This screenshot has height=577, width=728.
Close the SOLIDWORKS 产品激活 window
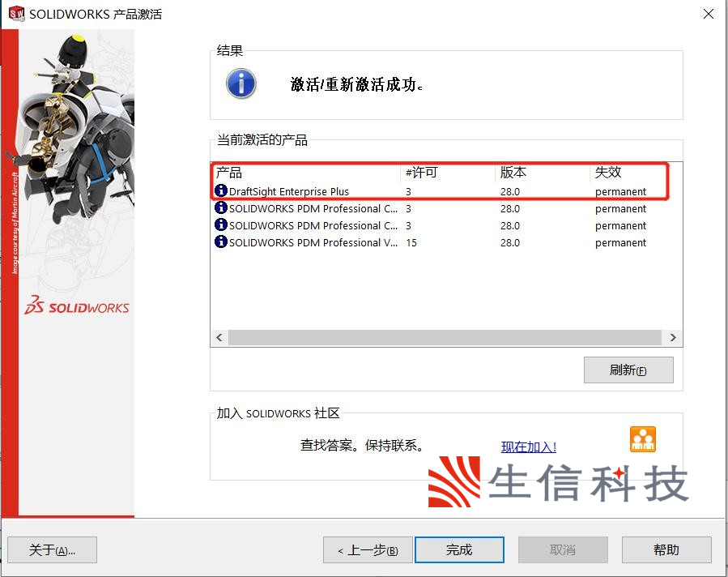click(708, 14)
